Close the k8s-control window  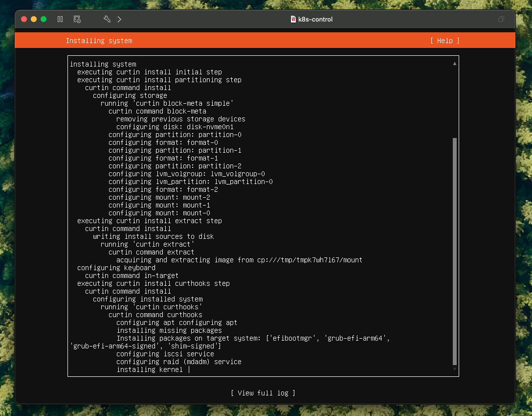click(x=24, y=19)
